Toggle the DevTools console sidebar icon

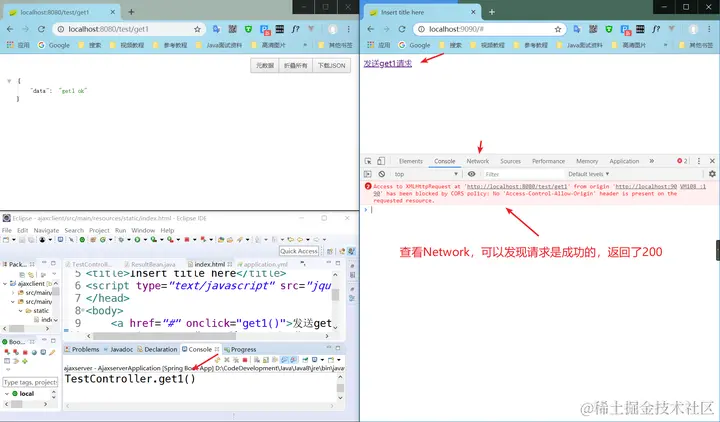click(x=367, y=174)
